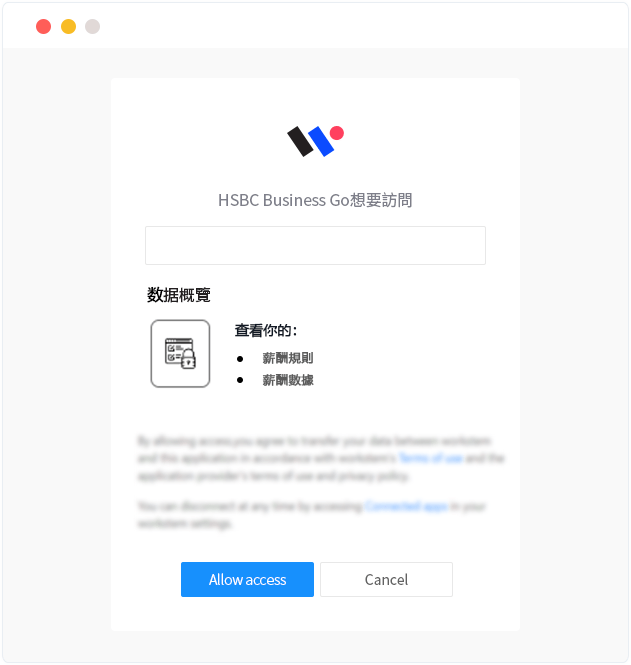The width and height of the screenshot is (631, 665).
Task: Click the Cancel button
Action: tap(386, 579)
